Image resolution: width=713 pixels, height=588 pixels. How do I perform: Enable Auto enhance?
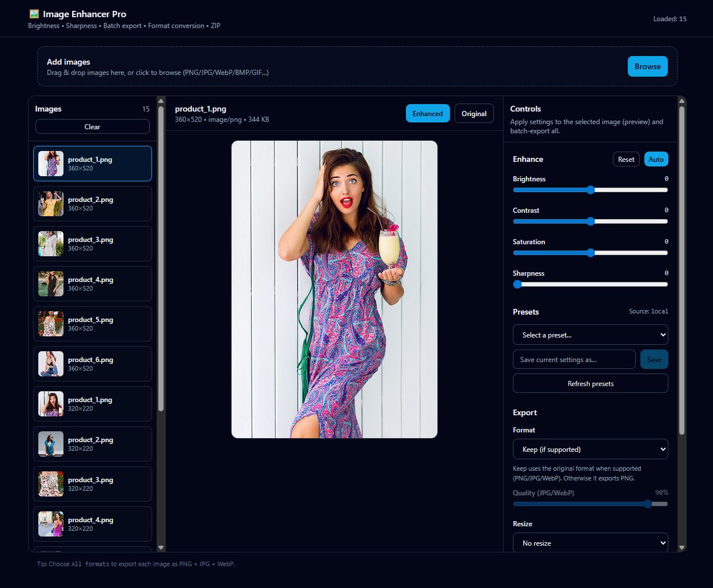click(x=656, y=160)
